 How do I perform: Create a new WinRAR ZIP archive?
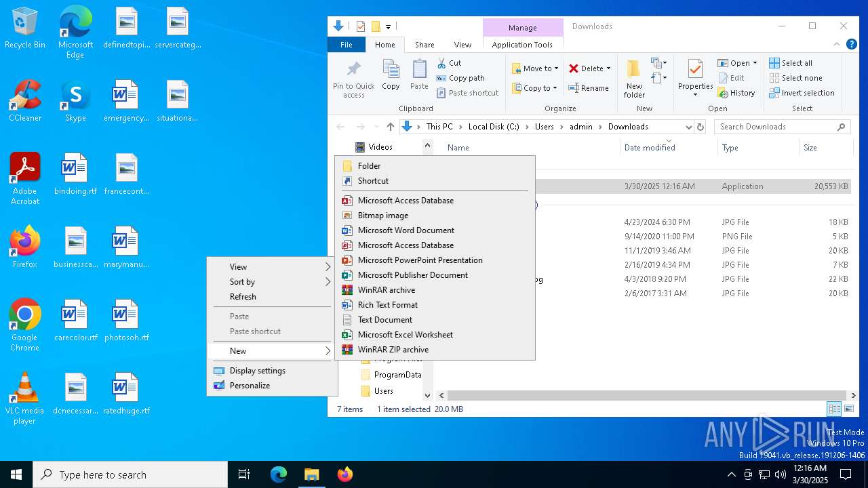435,350
